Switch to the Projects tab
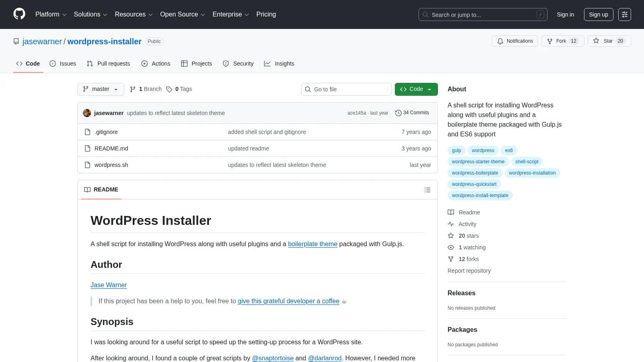Viewport: 644px width, 362px height. click(x=196, y=64)
